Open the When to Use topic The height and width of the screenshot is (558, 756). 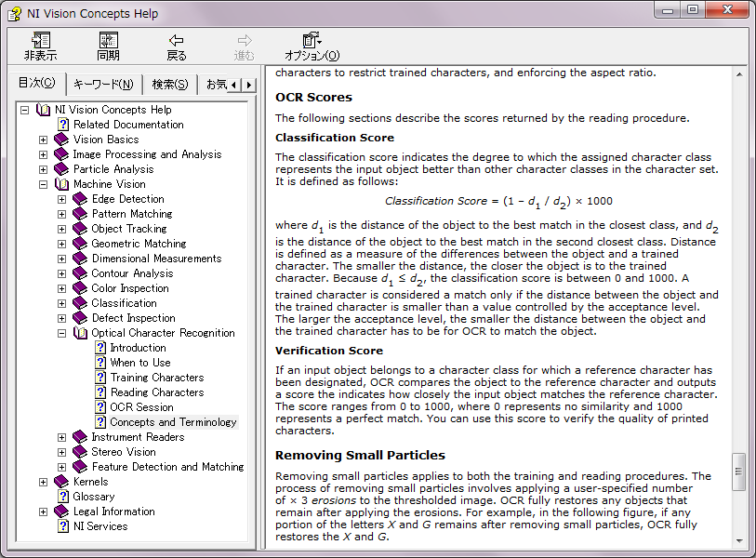[140, 363]
